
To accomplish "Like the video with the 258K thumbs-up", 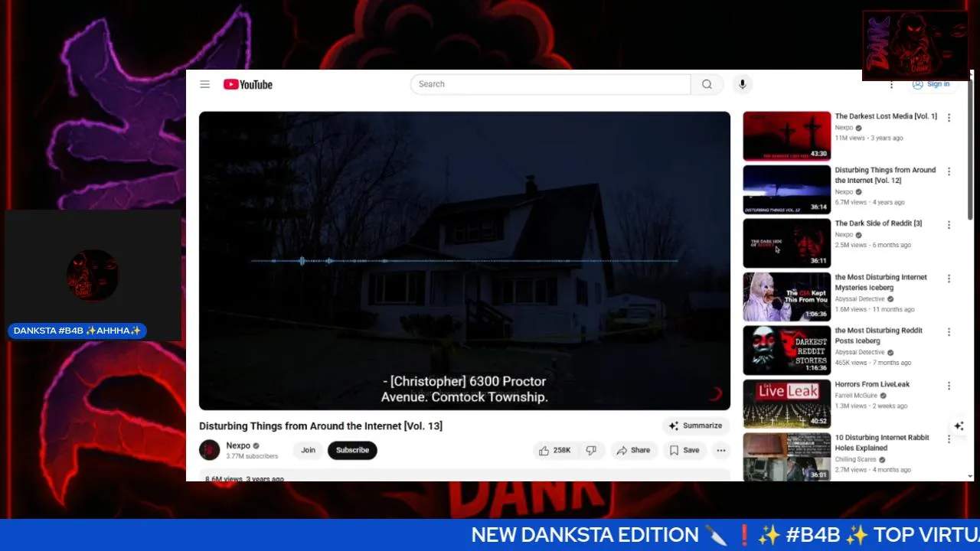I will coord(555,450).
